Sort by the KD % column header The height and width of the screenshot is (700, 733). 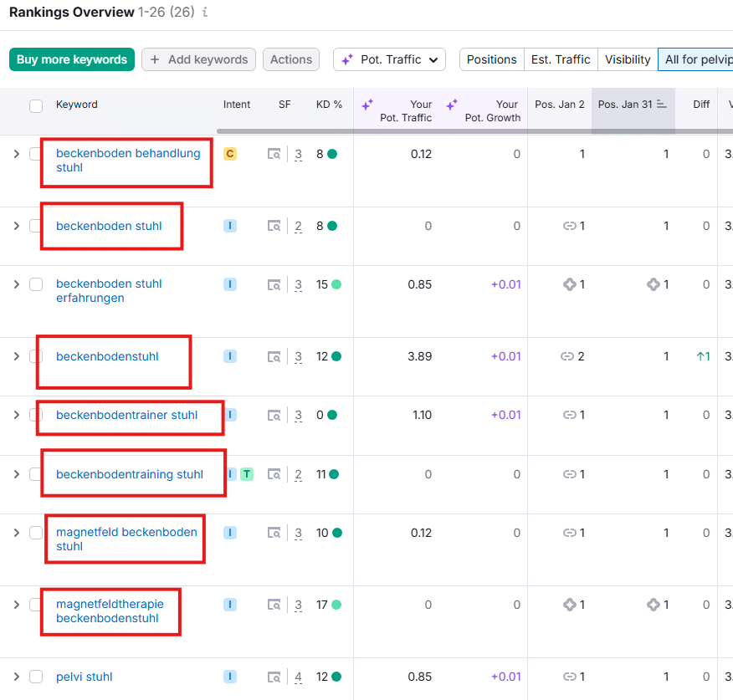click(x=329, y=105)
